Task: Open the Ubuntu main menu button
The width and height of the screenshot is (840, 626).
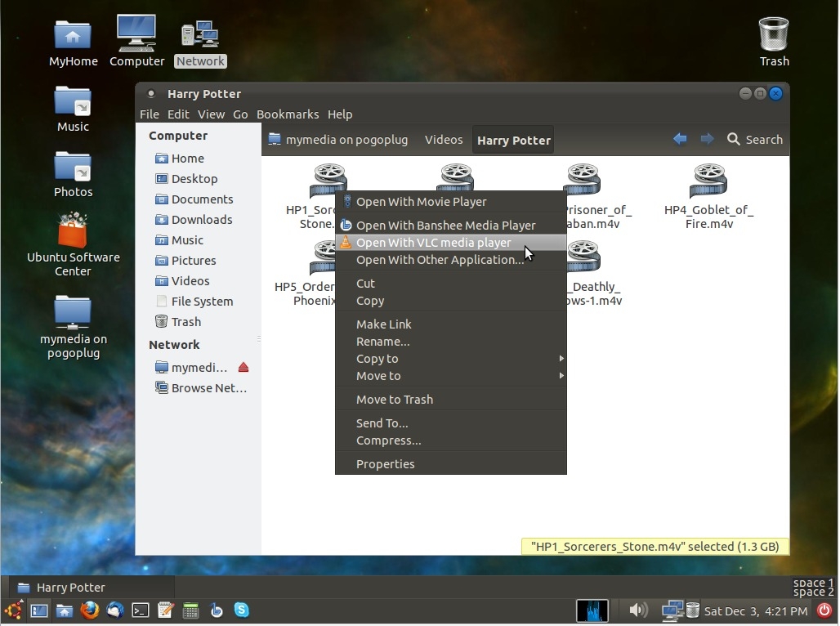Action: (13, 610)
